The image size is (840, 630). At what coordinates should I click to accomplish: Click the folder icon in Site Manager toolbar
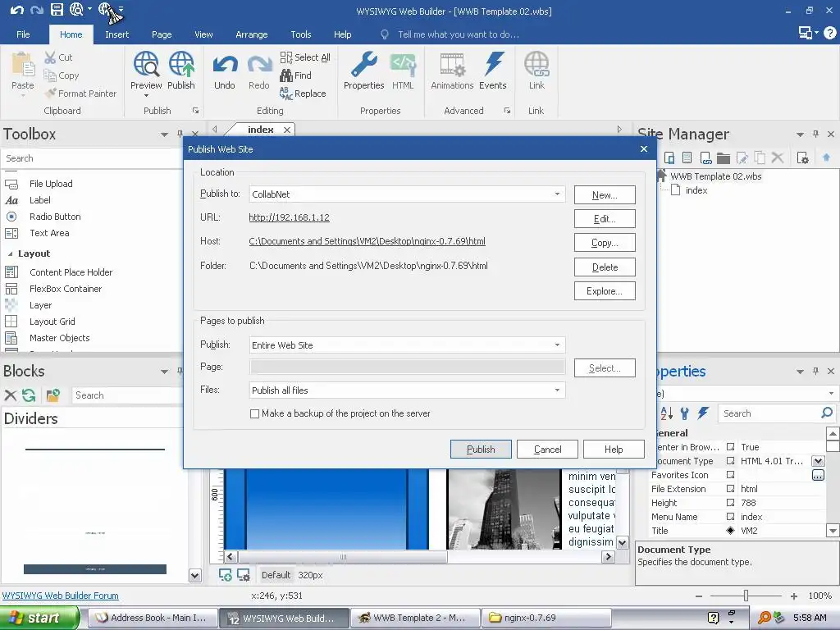(724, 157)
